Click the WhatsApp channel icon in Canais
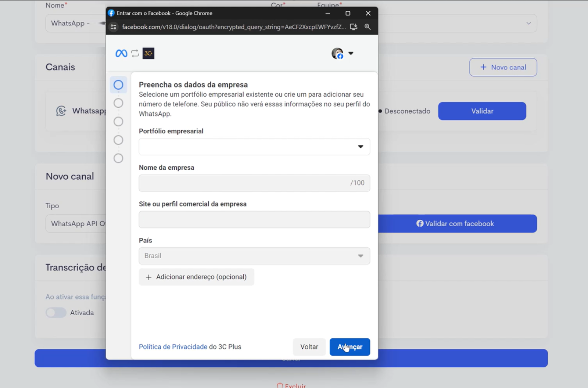This screenshot has width=588, height=388. pyautogui.click(x=61, y=111)
